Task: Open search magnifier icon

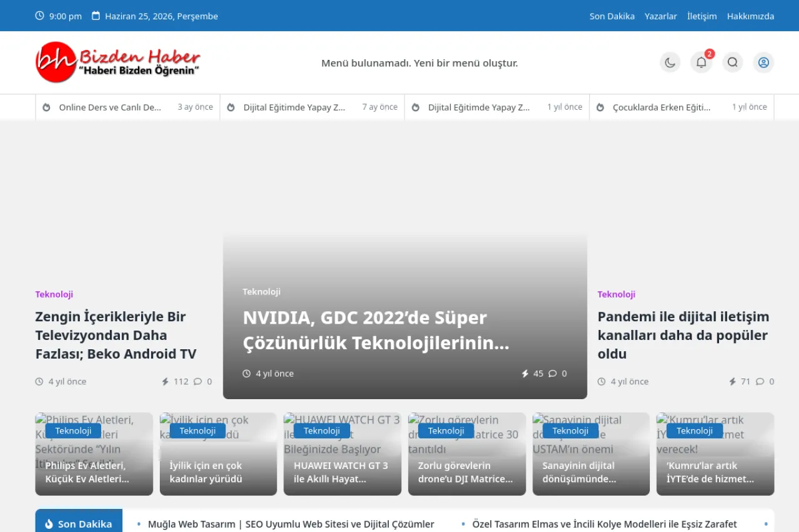Action: click(x=732, y=62)
